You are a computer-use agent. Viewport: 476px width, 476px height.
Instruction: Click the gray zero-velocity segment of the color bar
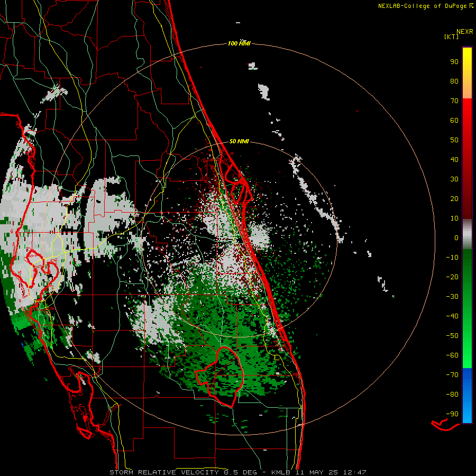coord(467,234)
